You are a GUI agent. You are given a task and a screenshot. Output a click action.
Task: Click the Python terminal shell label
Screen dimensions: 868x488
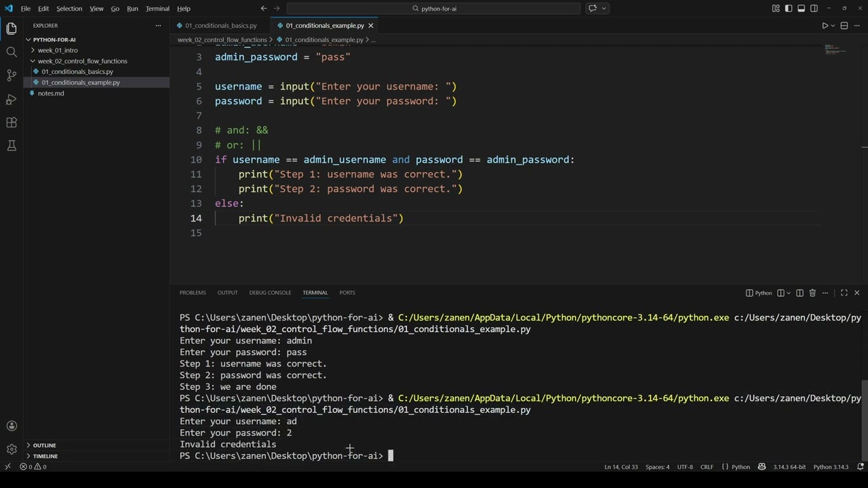click(759, 293)
